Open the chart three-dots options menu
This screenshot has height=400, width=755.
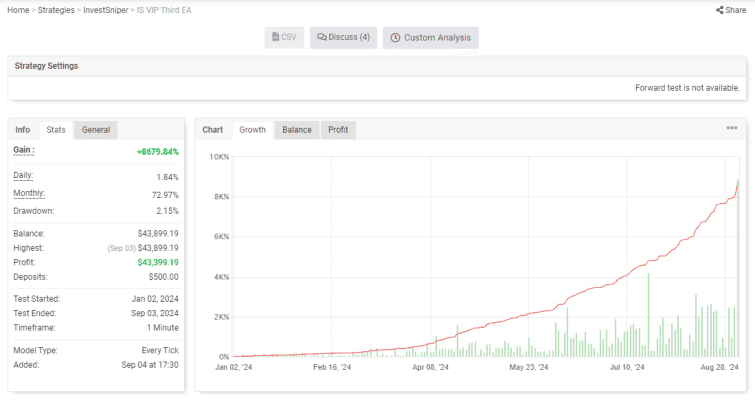(732, 128)
